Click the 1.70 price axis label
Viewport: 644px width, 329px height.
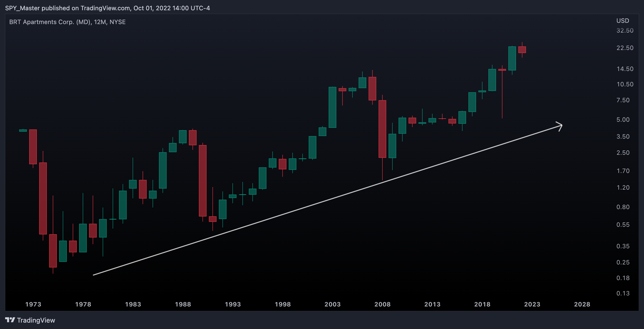[x=623, y=171]
